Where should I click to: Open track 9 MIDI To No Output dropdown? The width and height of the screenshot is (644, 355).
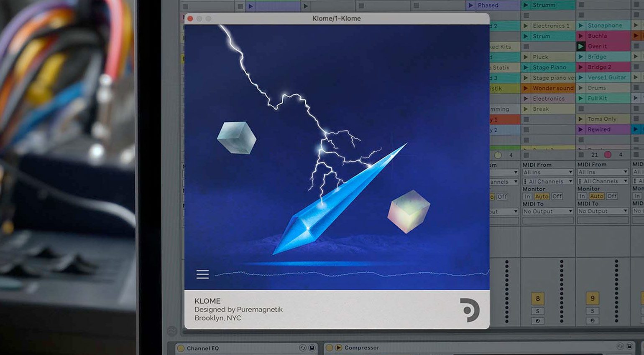tap(603, 211)
